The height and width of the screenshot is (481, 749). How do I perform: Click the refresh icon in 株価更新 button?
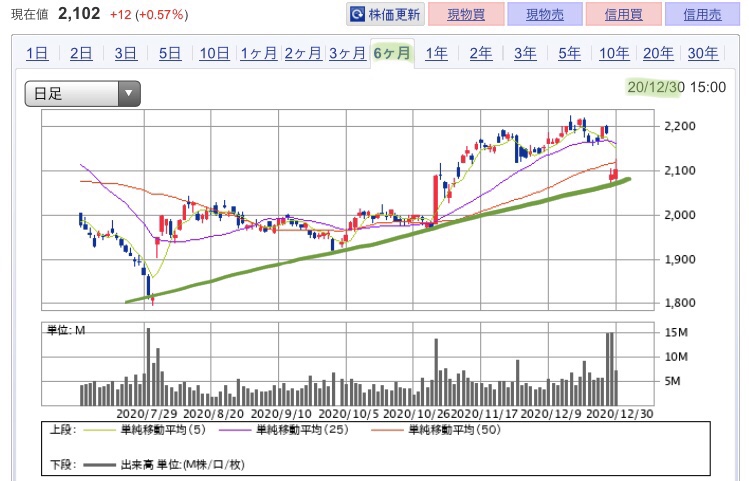pyautogui.click(x=357, y=14)
